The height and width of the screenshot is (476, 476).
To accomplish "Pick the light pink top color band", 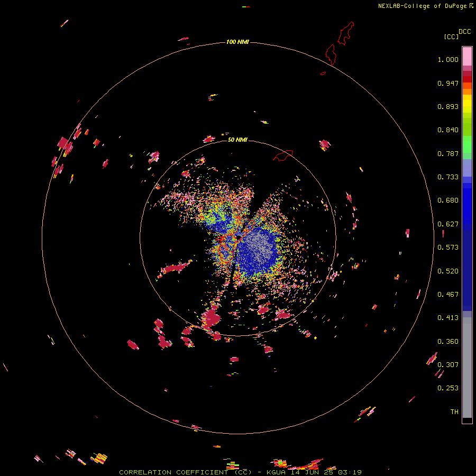I will [467, 56].
